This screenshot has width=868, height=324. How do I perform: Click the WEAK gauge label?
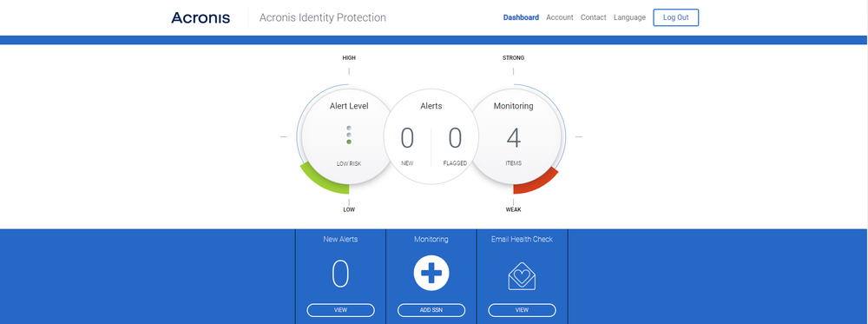tap(513, 209)
